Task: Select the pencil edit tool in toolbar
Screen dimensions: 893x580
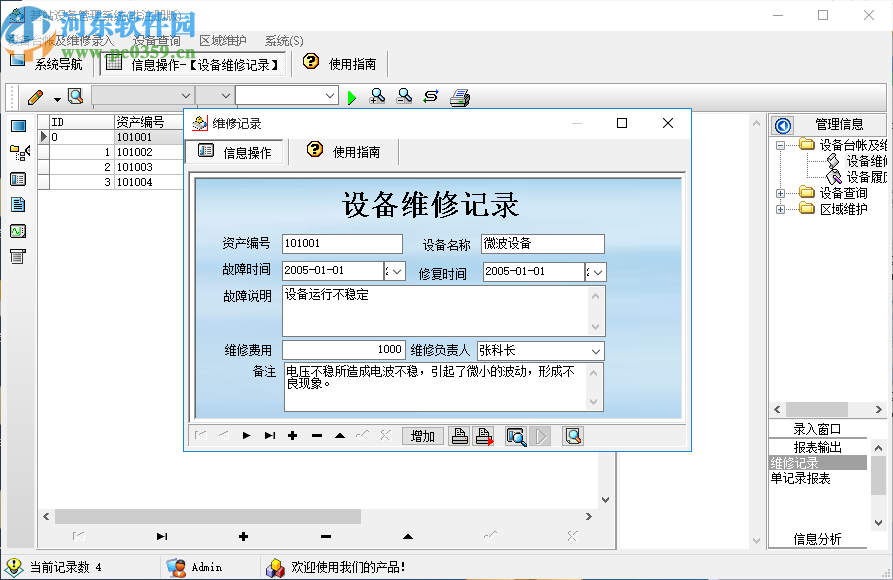Action: pos(36,96)
